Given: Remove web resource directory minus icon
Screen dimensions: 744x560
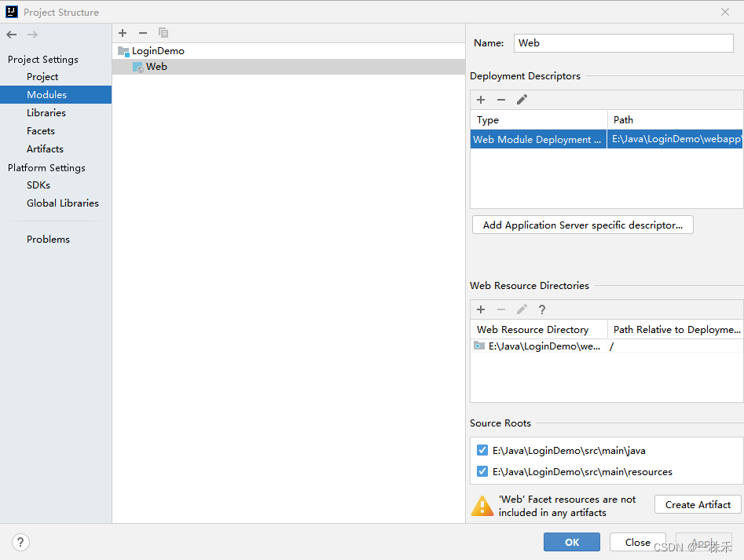Looking at the screenshot, I should [x=501, y=309].
